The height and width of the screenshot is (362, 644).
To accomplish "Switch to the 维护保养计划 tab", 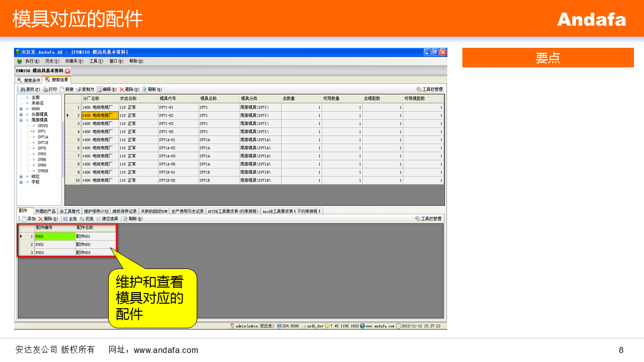I will 96,211.
